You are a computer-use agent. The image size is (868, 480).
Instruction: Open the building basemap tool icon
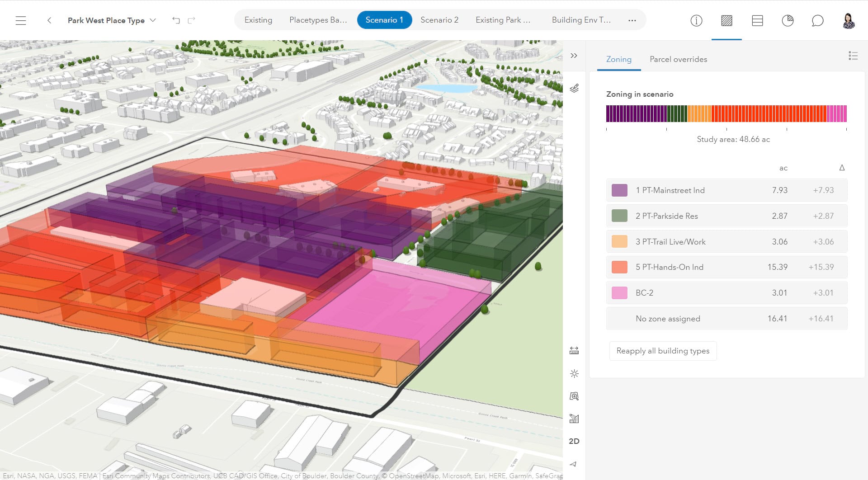click(574, 419)
